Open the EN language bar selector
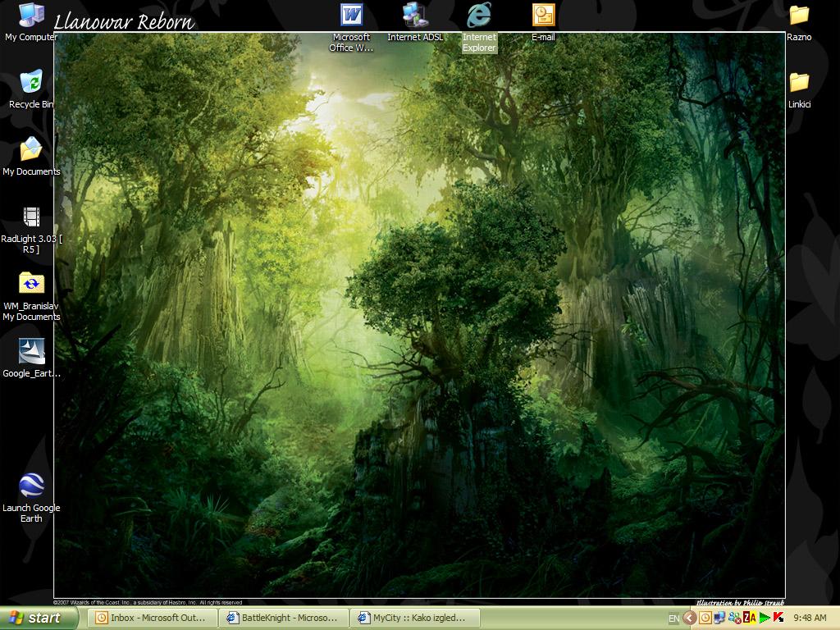 (x=673, y=619)
